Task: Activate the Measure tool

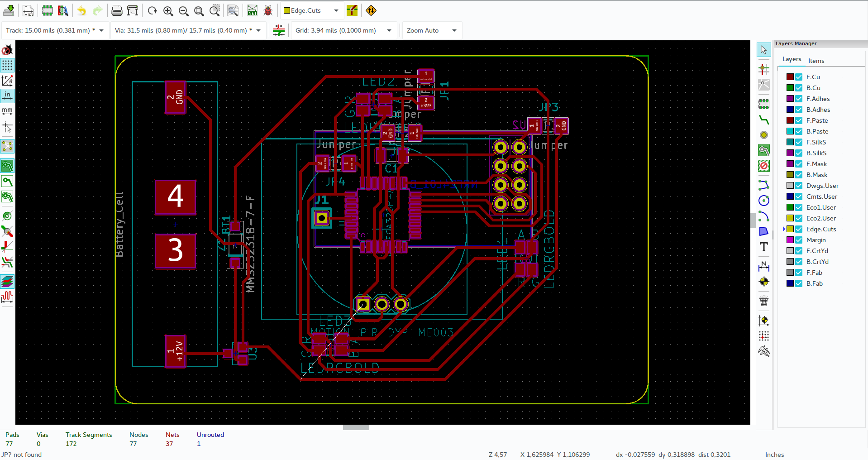Action: (x=764, y=351)
